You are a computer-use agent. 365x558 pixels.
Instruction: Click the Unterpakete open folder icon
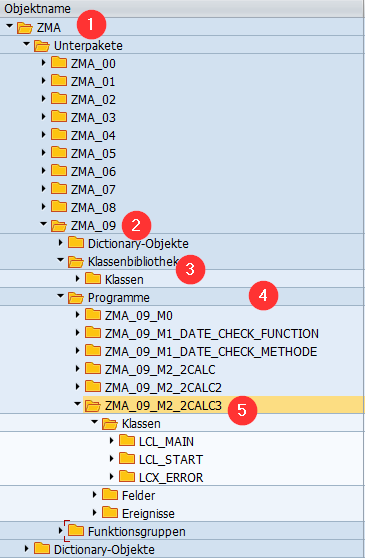[x=42, y=46]
